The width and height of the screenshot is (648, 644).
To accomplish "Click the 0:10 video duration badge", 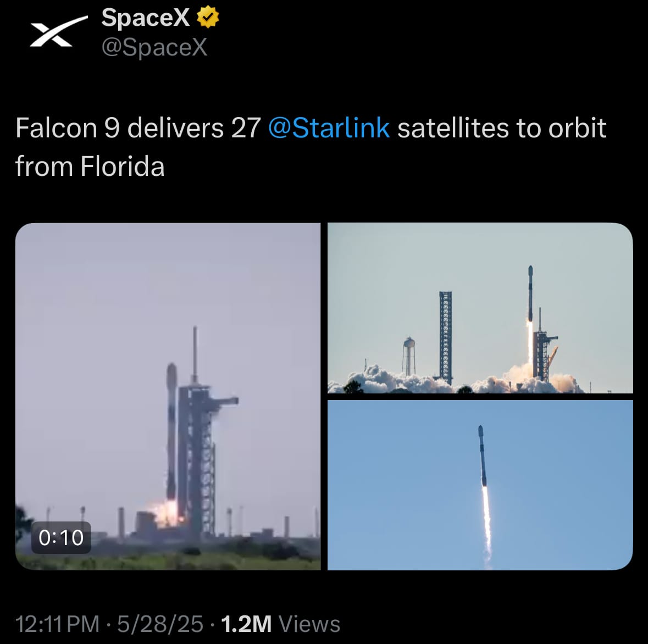I will (x=61, y=537).
